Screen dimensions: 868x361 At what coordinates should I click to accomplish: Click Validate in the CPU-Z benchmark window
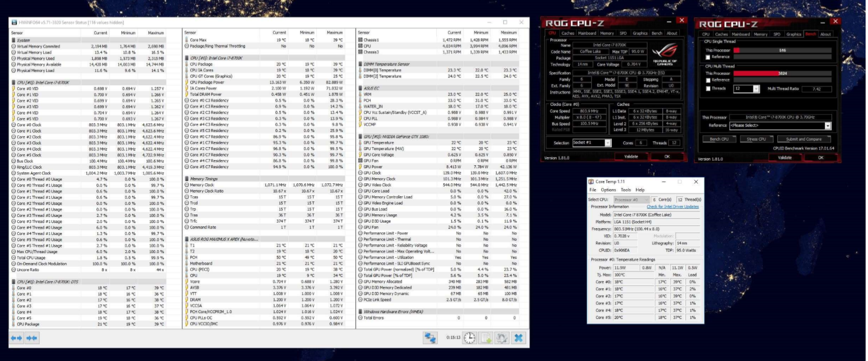pos(785,158)
